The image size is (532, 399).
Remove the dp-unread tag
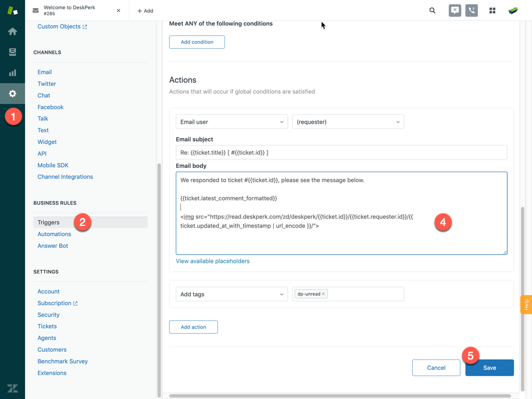pos(323,294)
